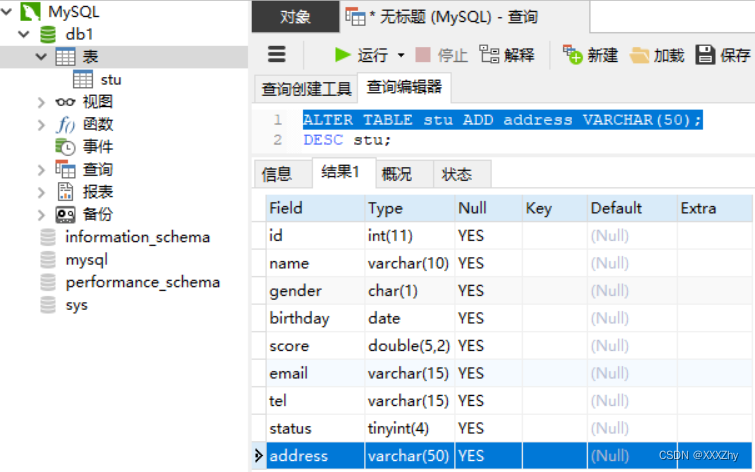The width and height of the screenshot is (755, 472).
Task: Click the MySQL connection icon
Action: coord(30,11)
